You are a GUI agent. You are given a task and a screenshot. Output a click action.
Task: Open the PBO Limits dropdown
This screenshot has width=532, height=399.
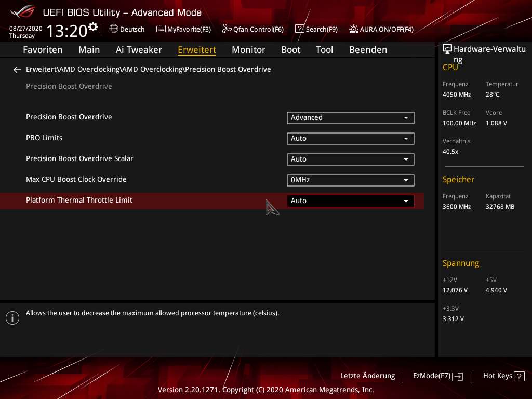pos(351,138)
